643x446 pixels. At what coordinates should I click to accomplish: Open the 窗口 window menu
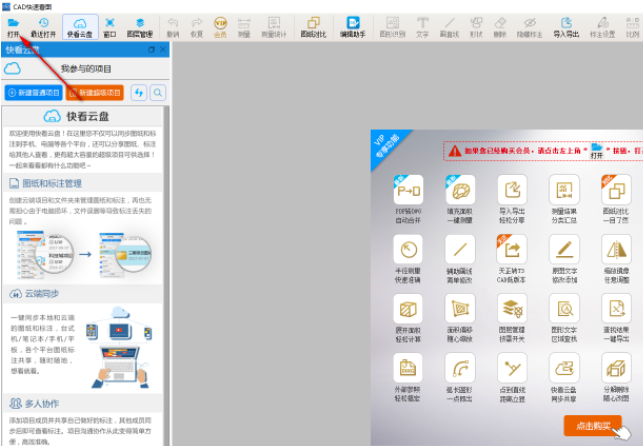(x=110, y=26)
